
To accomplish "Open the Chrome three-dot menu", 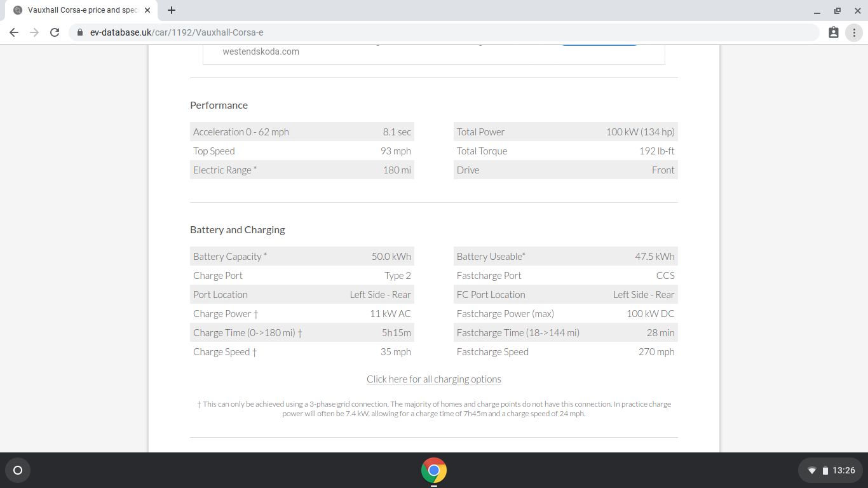I will [x=855, y=32].
